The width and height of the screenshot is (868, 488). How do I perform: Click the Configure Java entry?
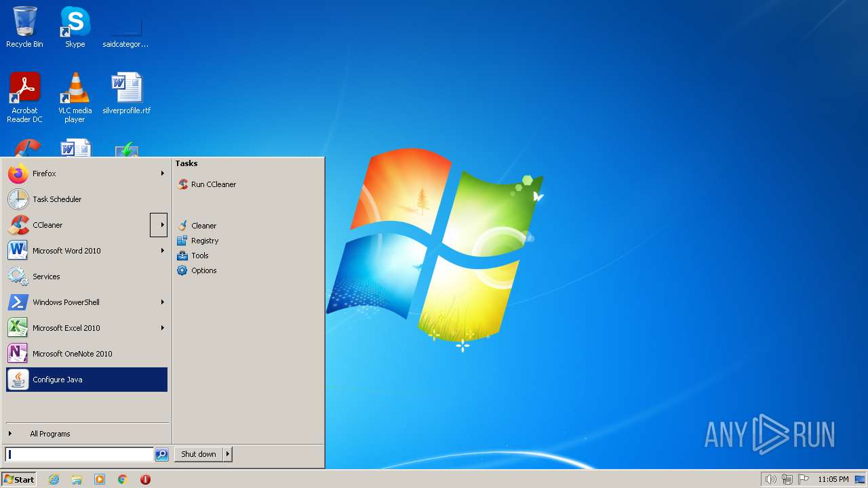[x=87, y=380]
